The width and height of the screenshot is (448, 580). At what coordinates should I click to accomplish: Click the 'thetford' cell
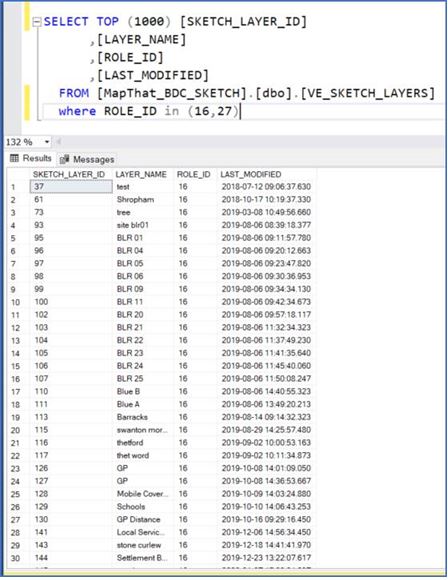(x=143, y=443)
